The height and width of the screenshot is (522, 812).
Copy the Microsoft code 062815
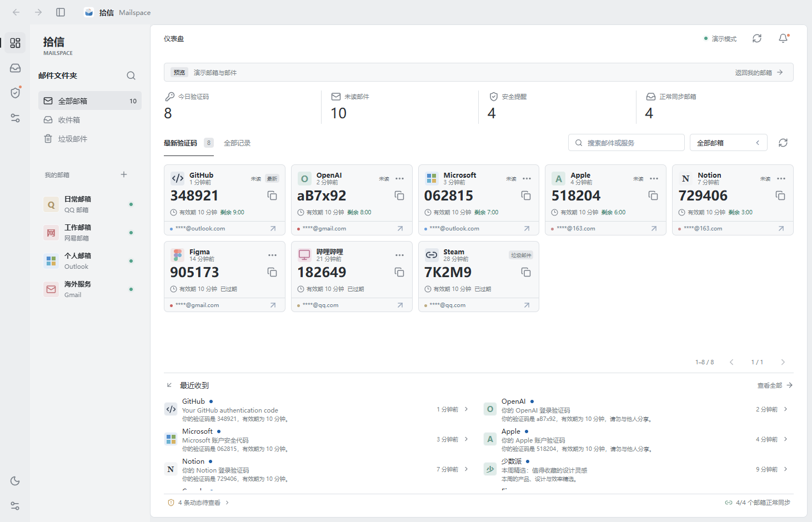click(x=526, y=195)
